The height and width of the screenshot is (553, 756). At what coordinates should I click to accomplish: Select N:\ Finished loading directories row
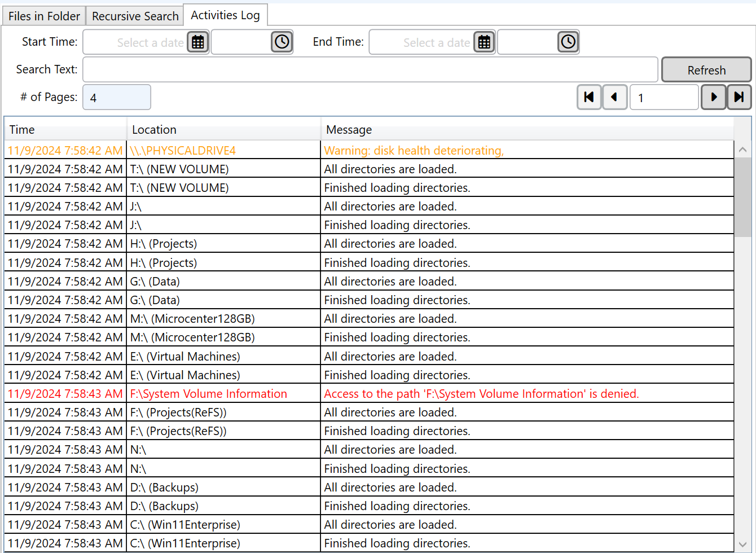click(369, 468)
